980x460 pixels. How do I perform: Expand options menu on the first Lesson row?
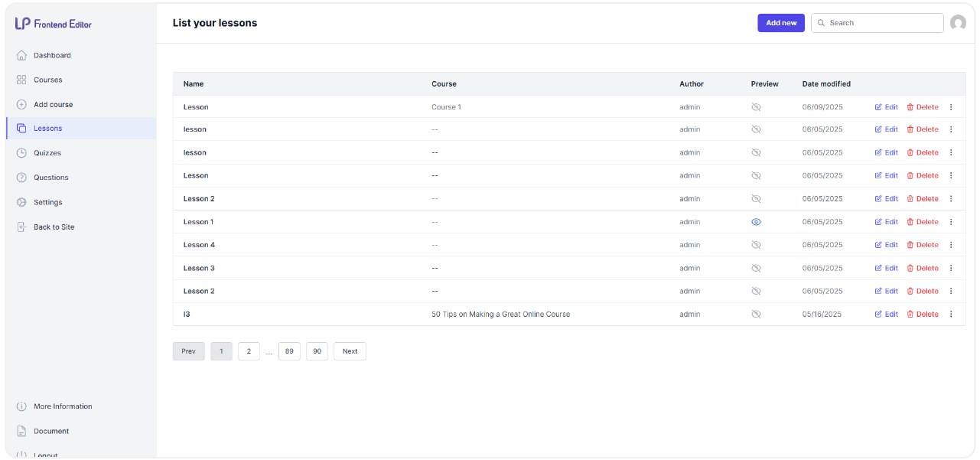950,106
